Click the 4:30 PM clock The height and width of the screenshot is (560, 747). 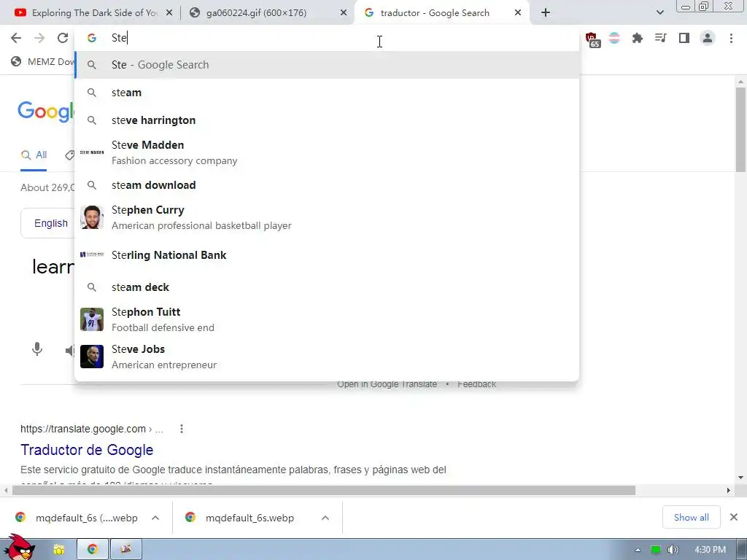click(x=710, y=550)
